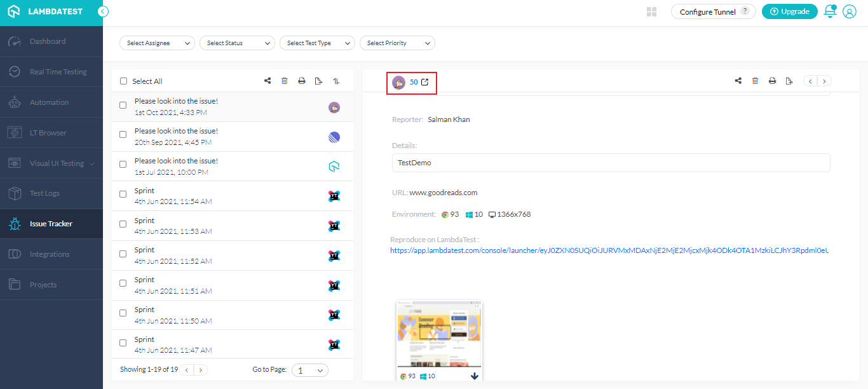The width and height of the screenshot is (868, 389).
Task: Open the Go to Page dropdown
Action: (309, 370)
